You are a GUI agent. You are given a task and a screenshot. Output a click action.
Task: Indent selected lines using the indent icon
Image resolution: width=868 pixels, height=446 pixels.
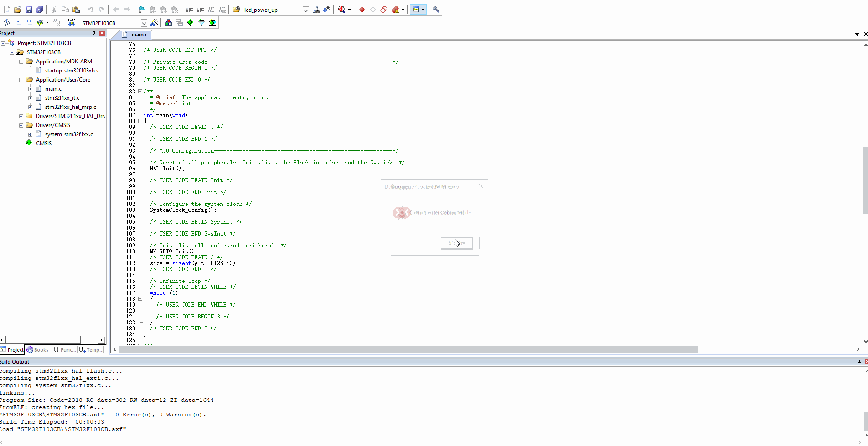coord(189,10)
